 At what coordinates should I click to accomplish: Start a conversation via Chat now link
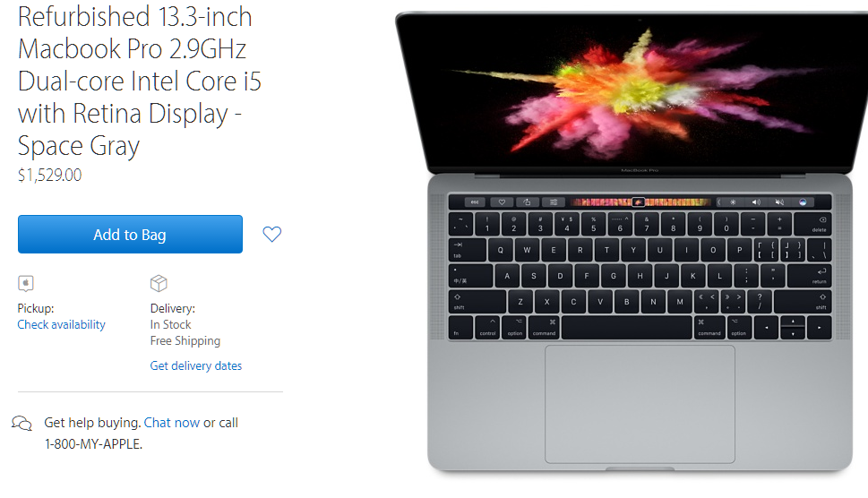(x=172, y=423)
